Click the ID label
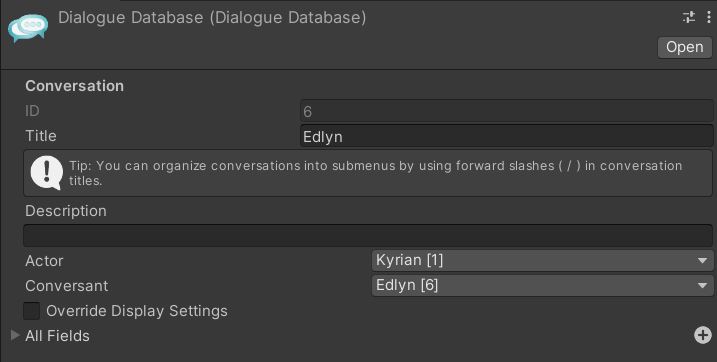The image size is (717, 362). pyautogui.click(x=32, y=111)
